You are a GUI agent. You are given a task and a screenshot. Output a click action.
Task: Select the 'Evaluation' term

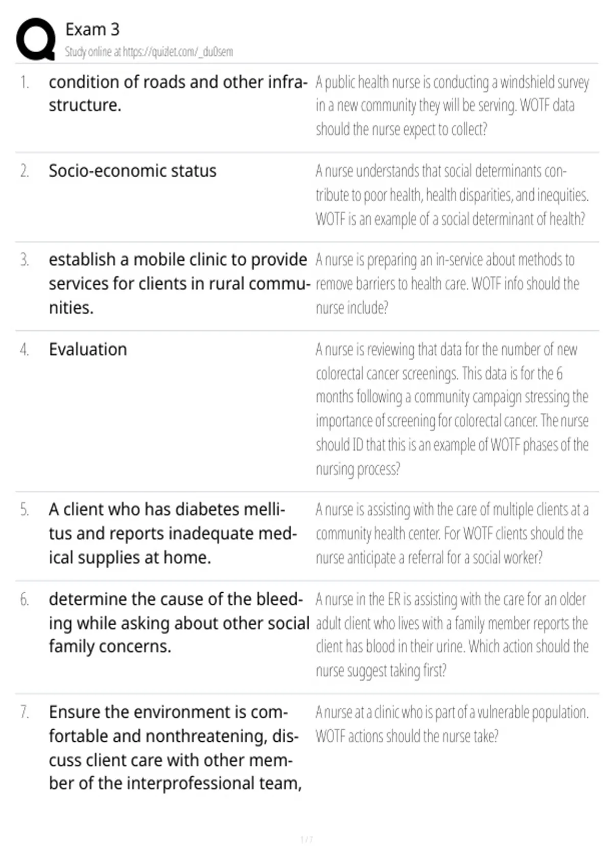(x=88, y=349)
